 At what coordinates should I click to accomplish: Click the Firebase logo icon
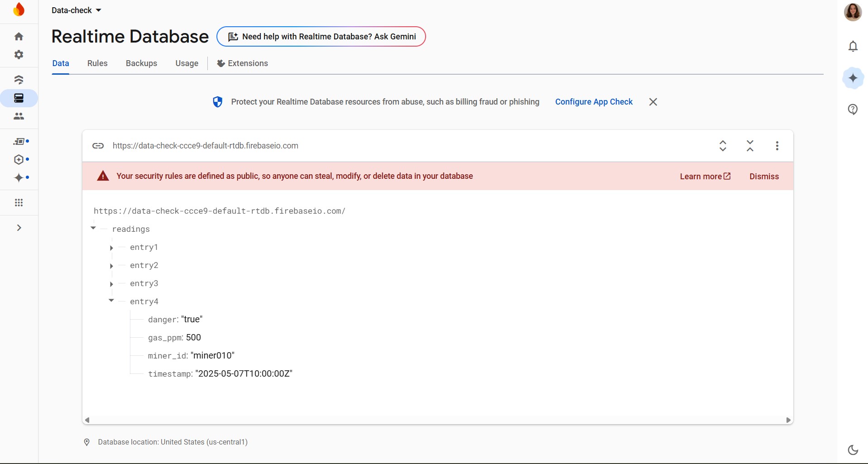19,10
